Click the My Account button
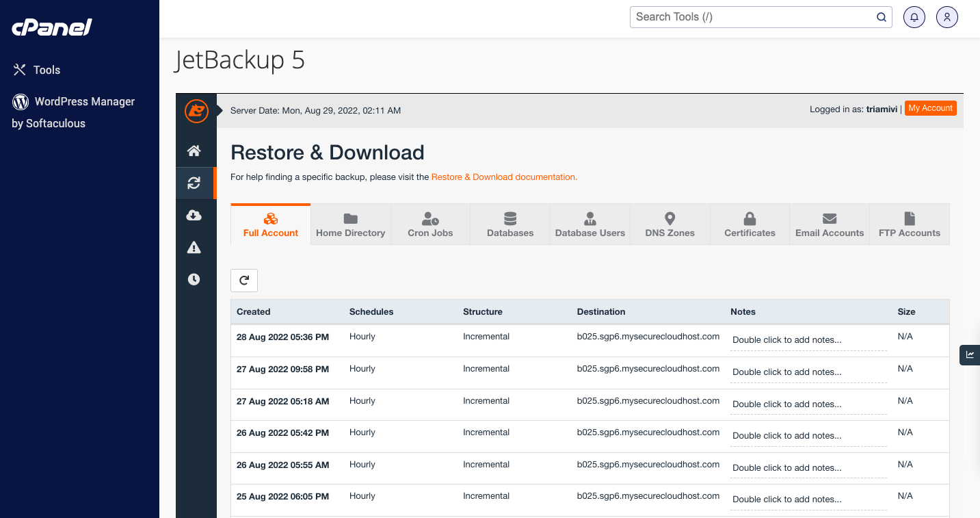 point(930,108)
